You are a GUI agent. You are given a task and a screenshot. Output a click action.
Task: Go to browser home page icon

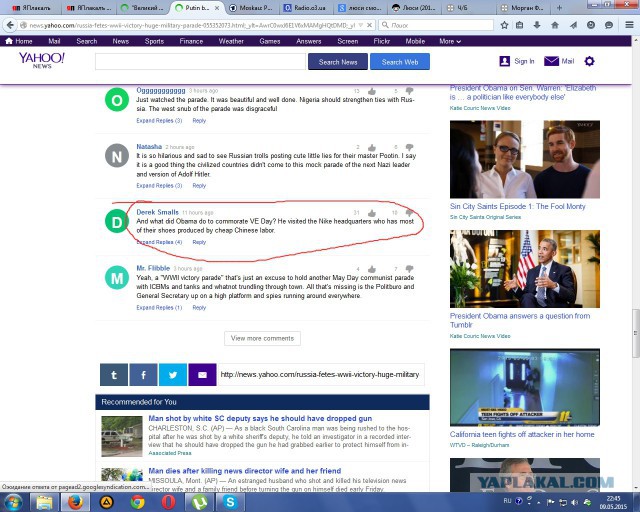tap(555, 25)
